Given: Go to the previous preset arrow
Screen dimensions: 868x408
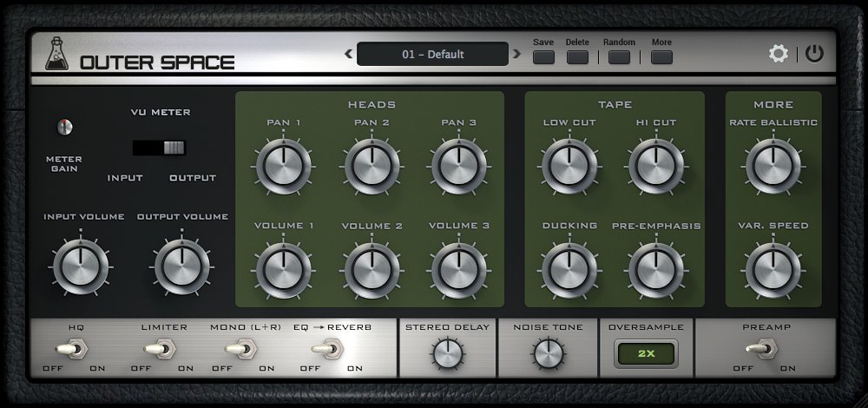Looking at the screenshot, I should tap(348, 54).
